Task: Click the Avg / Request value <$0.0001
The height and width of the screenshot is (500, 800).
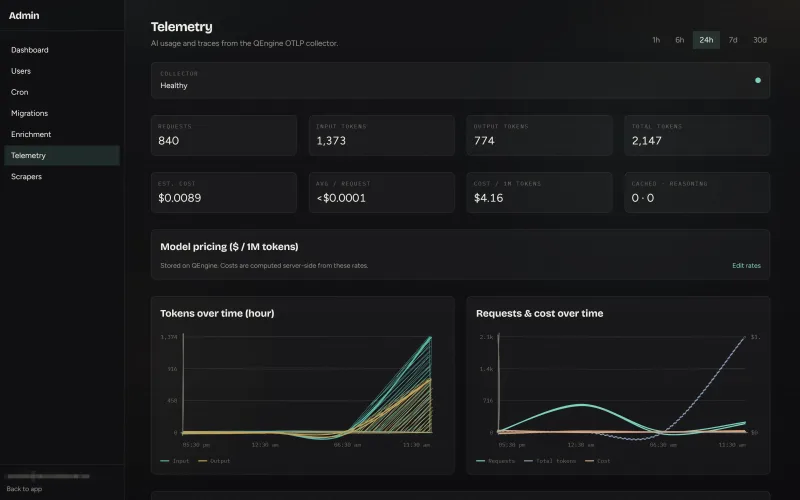Action: [x=341, y=198]
